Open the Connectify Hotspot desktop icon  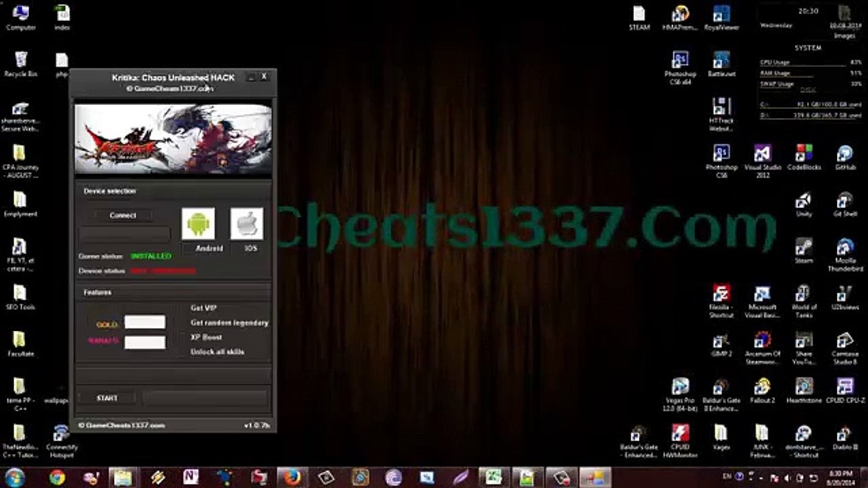[62, 441]
